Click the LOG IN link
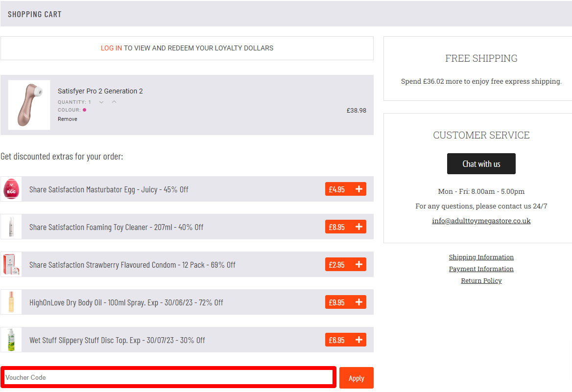 coord(111,48)
